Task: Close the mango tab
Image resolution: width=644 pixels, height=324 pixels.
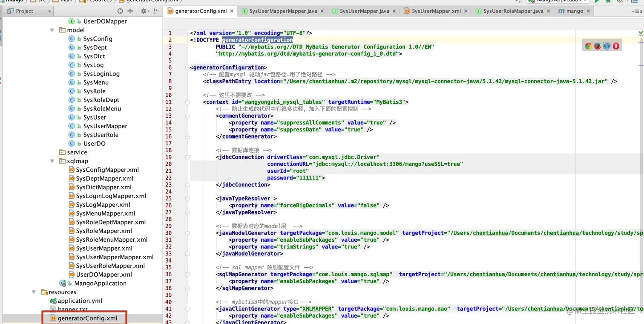Action: click(589, 11)
